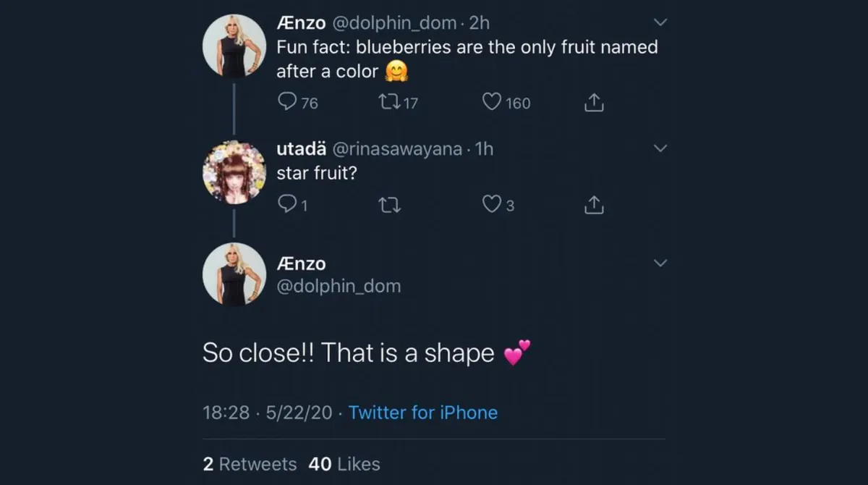View the '2 Retweets' count link
This screenshot has height=485, width=868.
pyautogui.click(x=250, y=464)
